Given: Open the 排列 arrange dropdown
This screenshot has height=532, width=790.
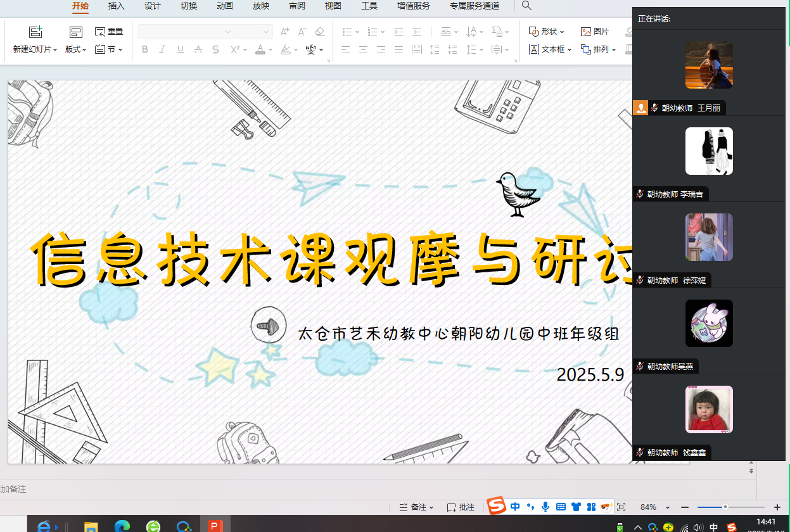Looking at the screenshot, I should [599, 49].
